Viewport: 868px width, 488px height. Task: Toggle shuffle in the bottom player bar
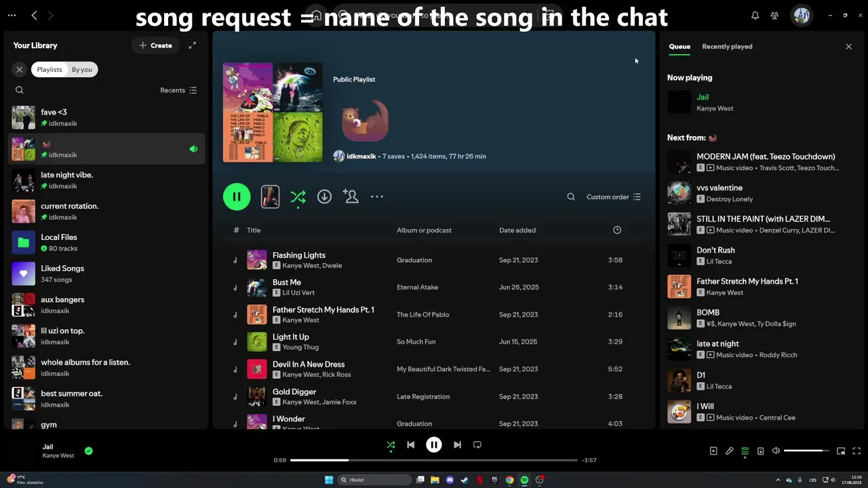pos(391,445)
